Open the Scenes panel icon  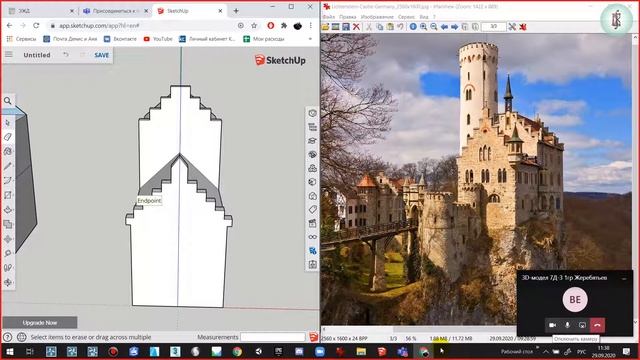313,223
